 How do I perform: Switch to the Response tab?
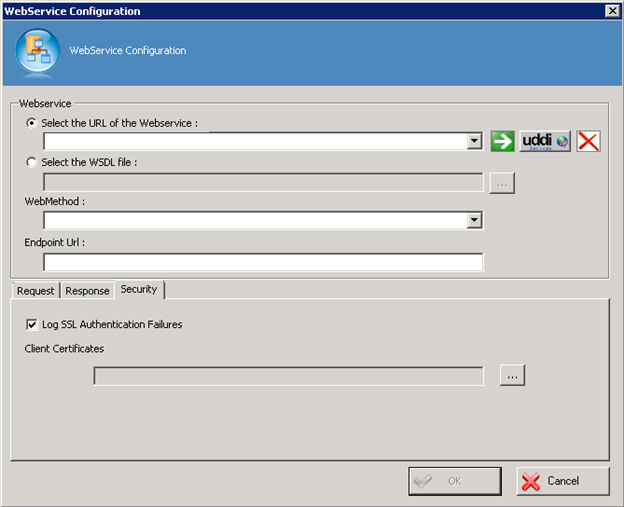pos(88,291)
